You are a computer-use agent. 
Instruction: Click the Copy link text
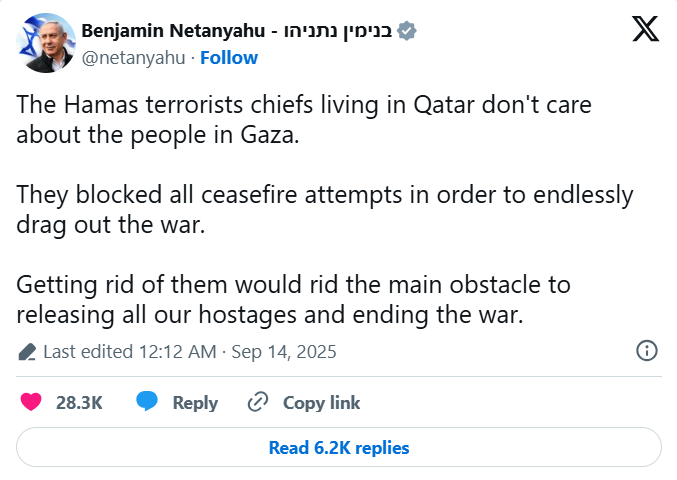[321, 402]
